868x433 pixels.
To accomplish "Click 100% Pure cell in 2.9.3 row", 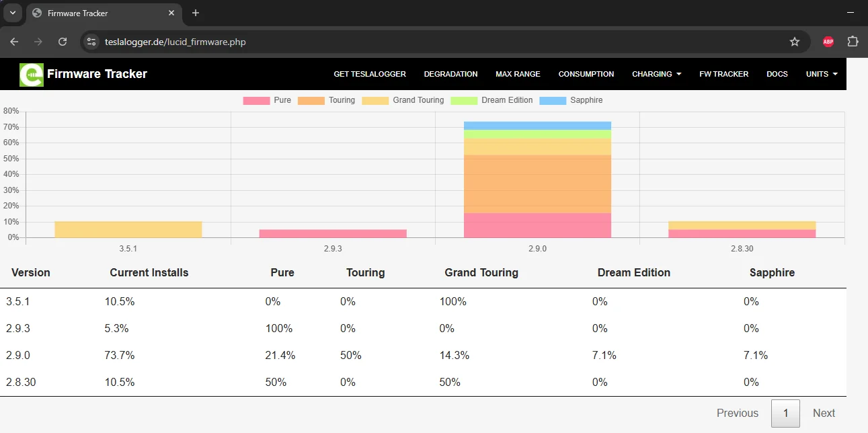I will (279, 329).
